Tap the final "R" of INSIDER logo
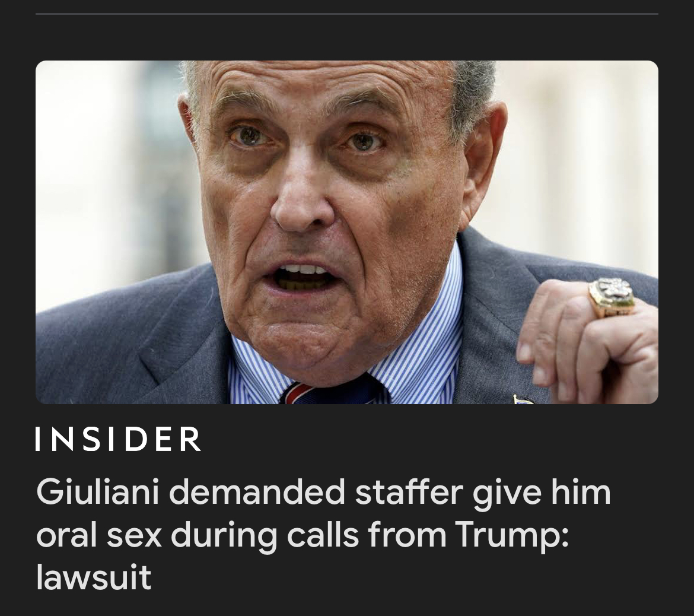 click(191, 439)
